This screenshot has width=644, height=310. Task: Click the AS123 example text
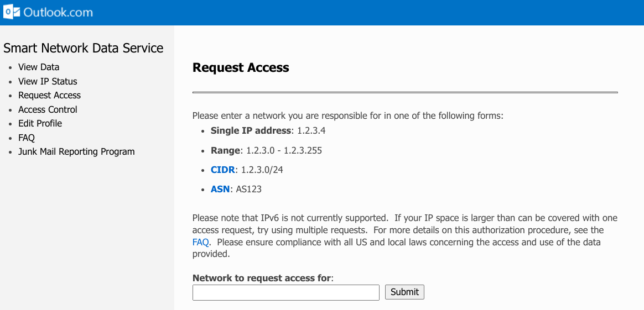tap(249, 190)
